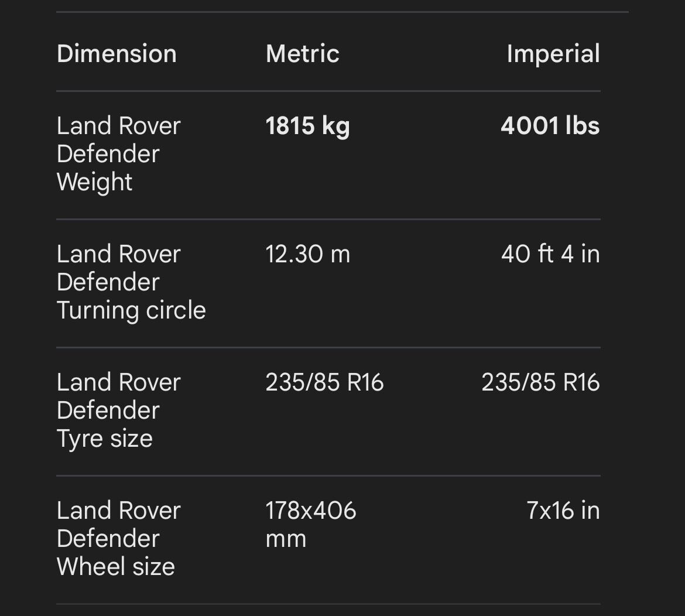Click the Dimension column header
The width and height of the screenshot is (685, 616).
point(117,54)
